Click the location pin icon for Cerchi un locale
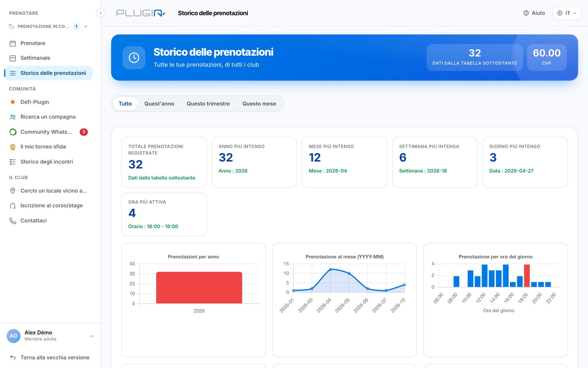The width and height of the screenshot is (588, 368). click(x=12, y=191)
